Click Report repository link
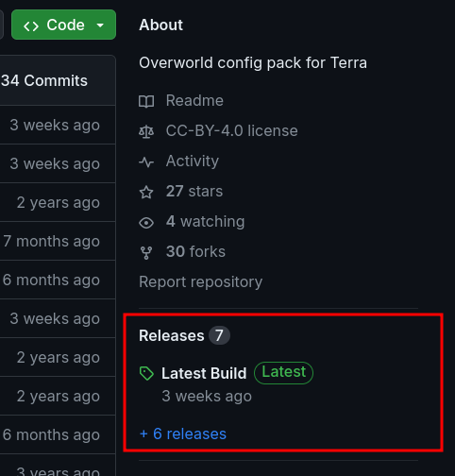455x476 pixels. coord(201,282)
